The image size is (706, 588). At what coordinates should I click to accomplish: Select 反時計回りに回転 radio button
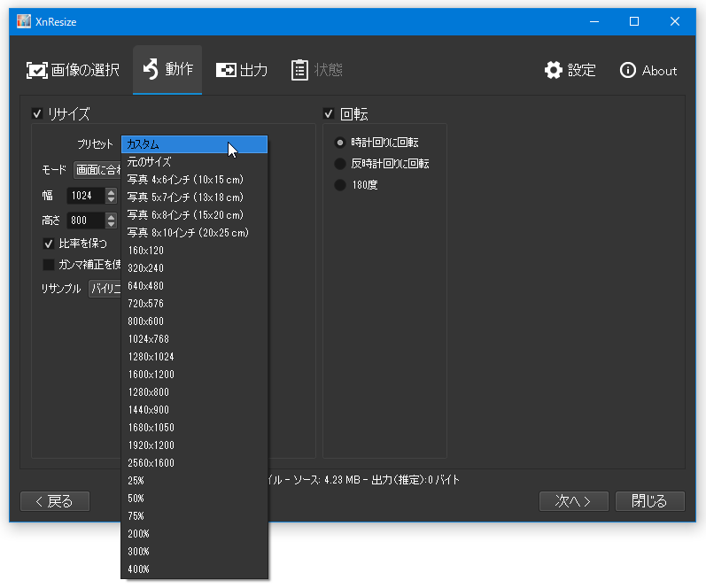(x=340, y=164)
